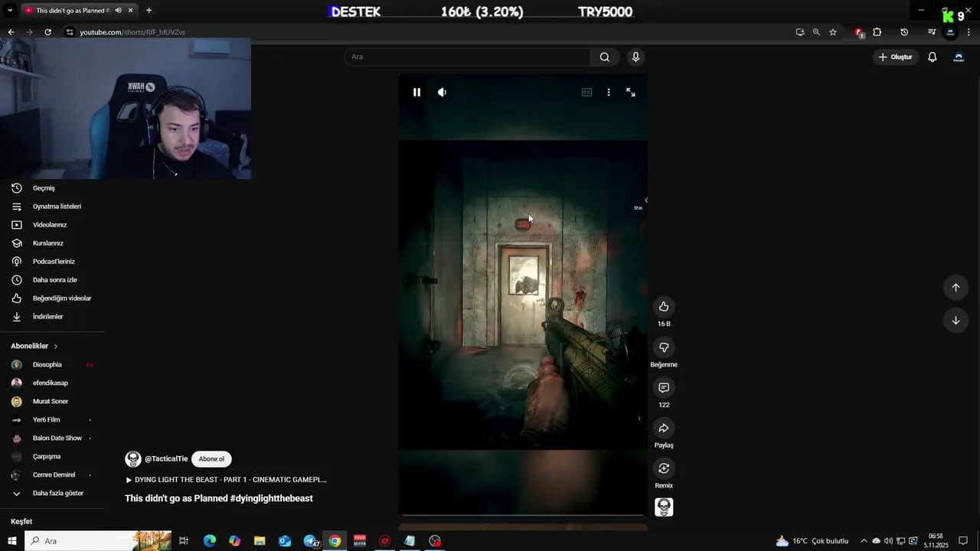Viewport: 980px width, 551px height.
Task: Show hidden system tray icons chevron
Action: click(864, 541)
